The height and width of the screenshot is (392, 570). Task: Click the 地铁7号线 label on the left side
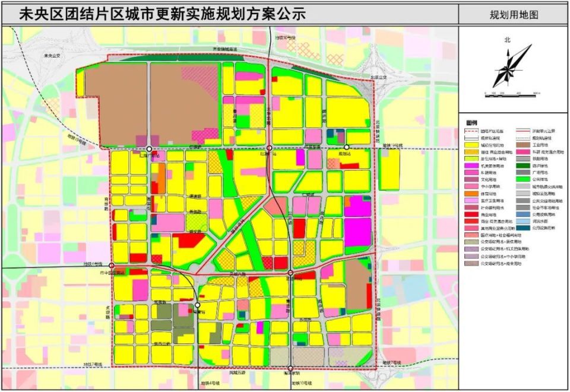[x=93, y=364]
